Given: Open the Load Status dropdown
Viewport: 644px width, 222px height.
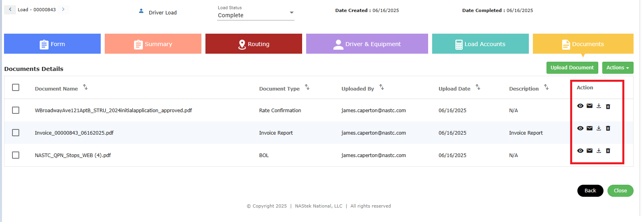Looking at the screenshot, I should click(x=256, y=15).
